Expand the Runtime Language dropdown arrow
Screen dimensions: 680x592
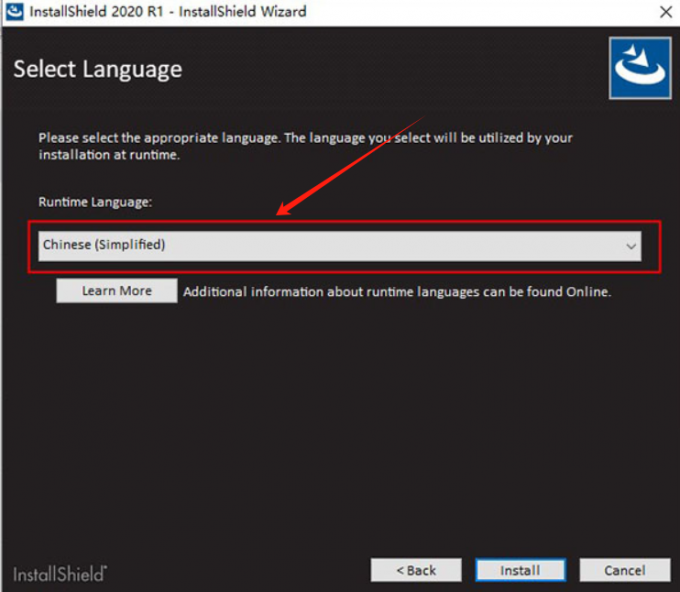630,246
